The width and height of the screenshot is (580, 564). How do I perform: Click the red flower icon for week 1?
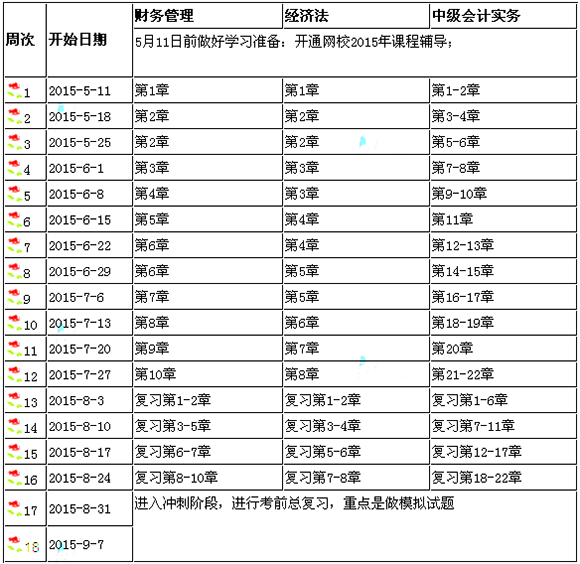(14, 90)
